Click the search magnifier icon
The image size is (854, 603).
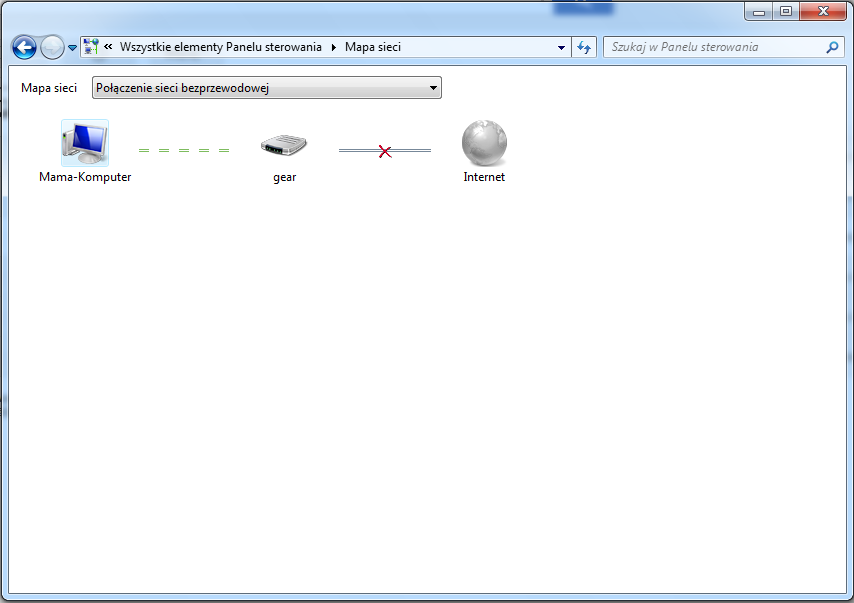tap(832, 47)
